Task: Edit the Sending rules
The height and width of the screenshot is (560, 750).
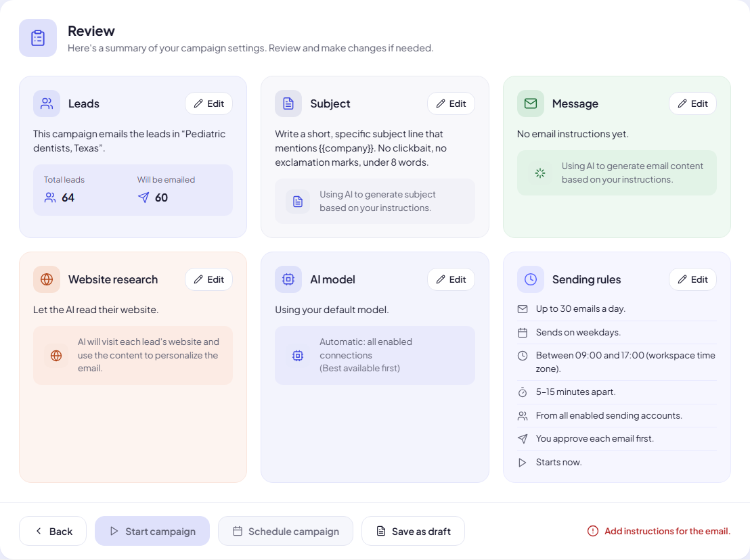Action: tap(692, 279)
